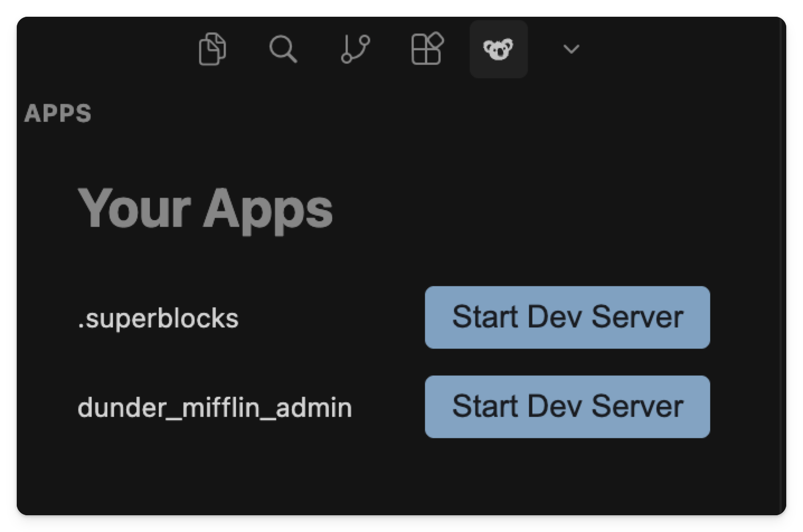Select the .superblocks app name
Image resolution: width=803 pixels, height=532 pixels.
[158, 317]
